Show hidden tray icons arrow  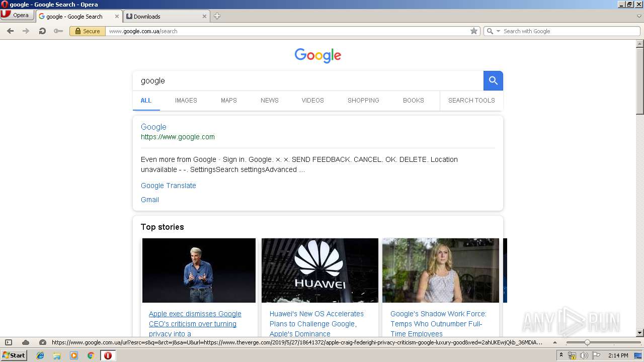coord(561,355)
